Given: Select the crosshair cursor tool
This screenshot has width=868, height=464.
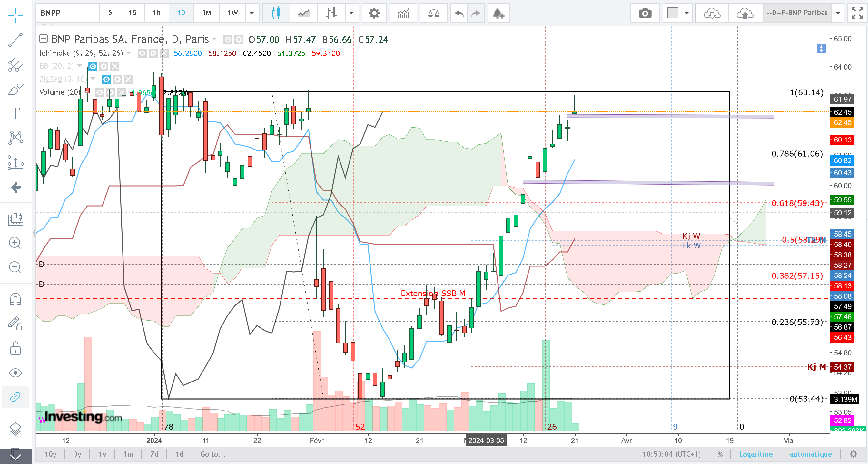Looking at the screenshot, I should [15, 15].
